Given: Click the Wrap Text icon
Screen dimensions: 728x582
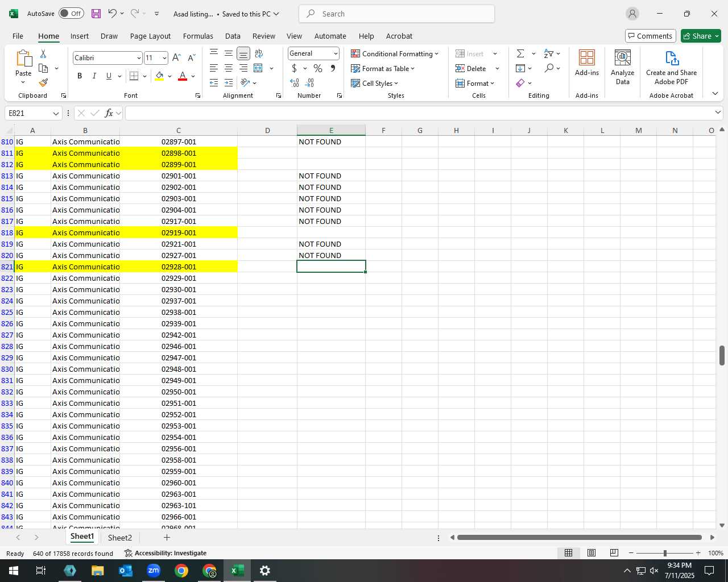Looking at the screenshot, I should (x=259, y=53).
